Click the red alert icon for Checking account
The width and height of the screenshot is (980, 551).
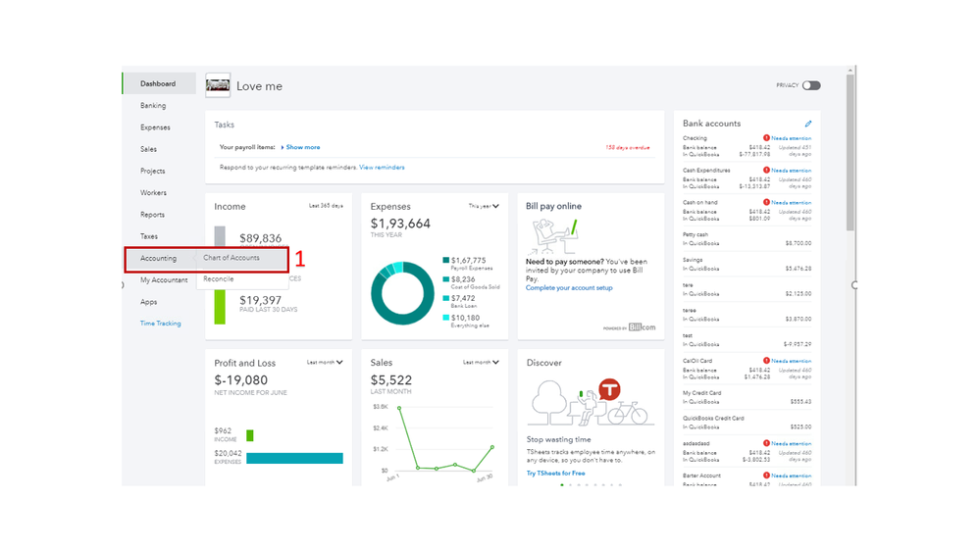[x=766, y=138]
